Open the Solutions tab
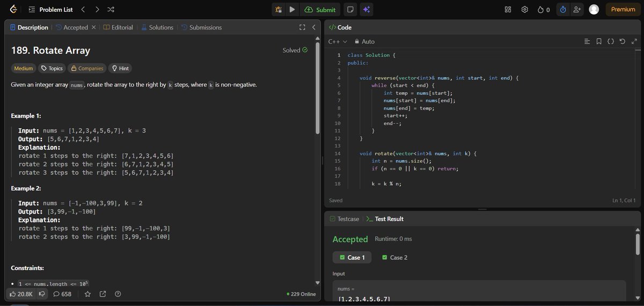This screenshot has height=306, width=644. pos(157,27)
